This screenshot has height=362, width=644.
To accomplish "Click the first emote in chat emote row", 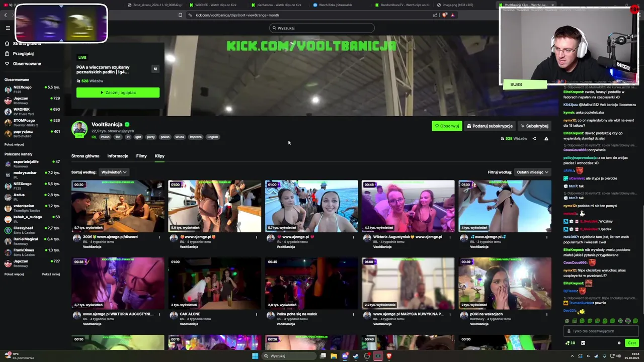I will pos(567,321).
